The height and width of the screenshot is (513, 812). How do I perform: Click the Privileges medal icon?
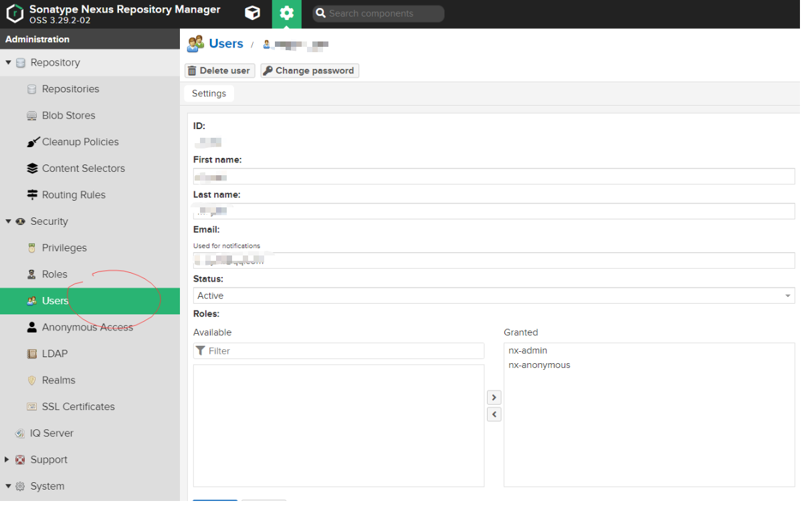(x=31, y=248)
